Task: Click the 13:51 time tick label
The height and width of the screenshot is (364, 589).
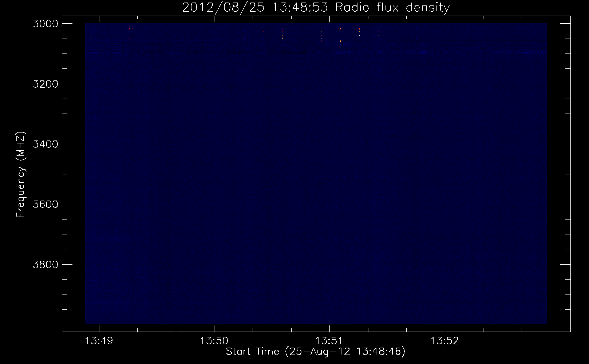Action: tap(329, 341)
